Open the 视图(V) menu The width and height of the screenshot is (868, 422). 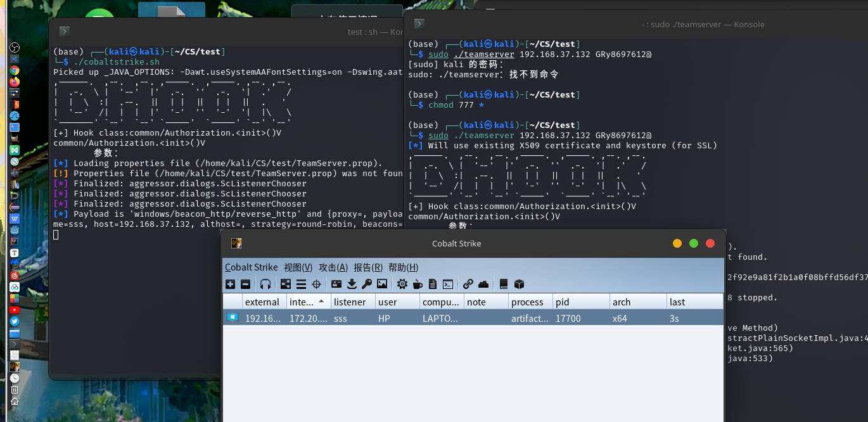coord(298,267)
